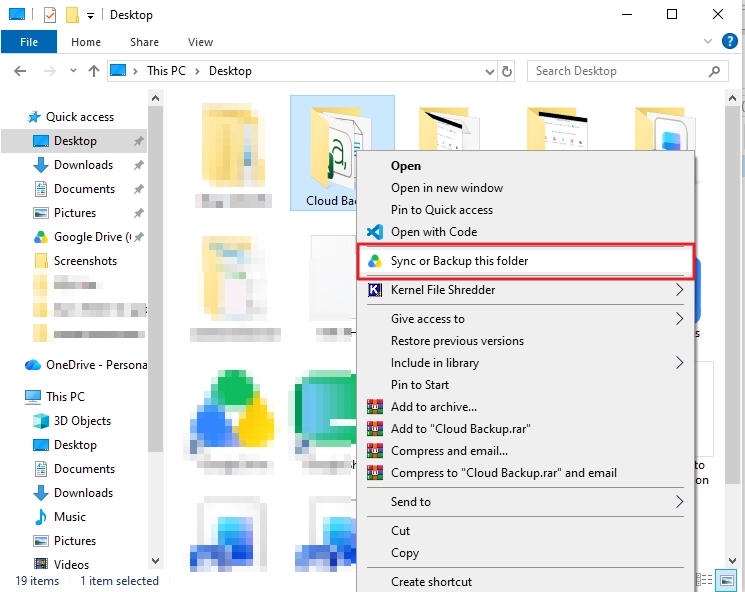This screenshot has height=592, width=745.
Task: Click This PC in the address breadcrumb
Action: click(x=166, y=71)
